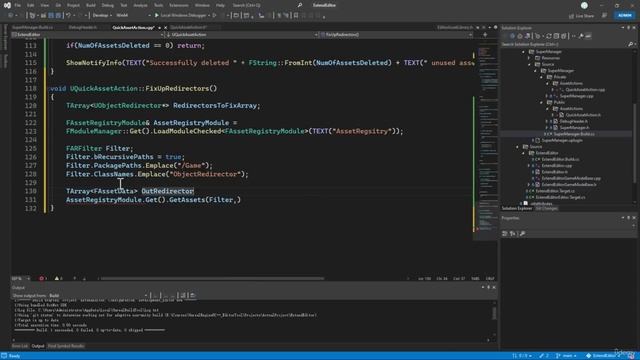Select QuickAssetAction.h in Solution Explorer
Image resolution: width=640 pixels, height=360 pixels.
tap(583, 115)
